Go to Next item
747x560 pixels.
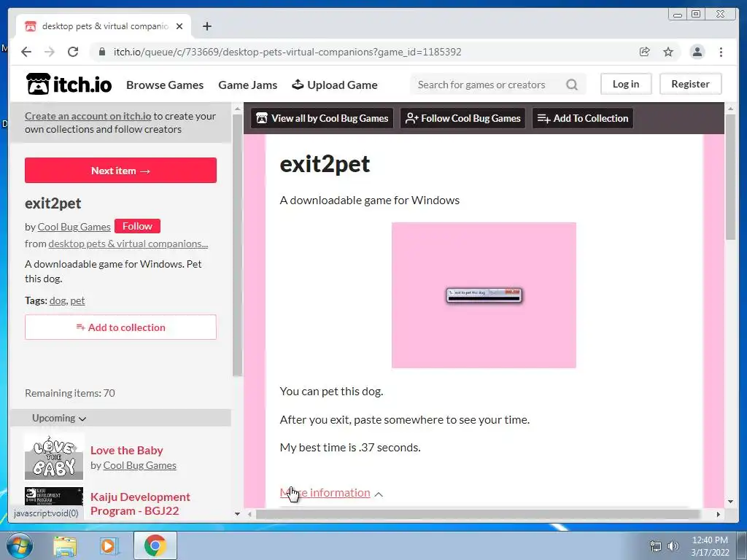pyautogui.click(x=120, y=171)
